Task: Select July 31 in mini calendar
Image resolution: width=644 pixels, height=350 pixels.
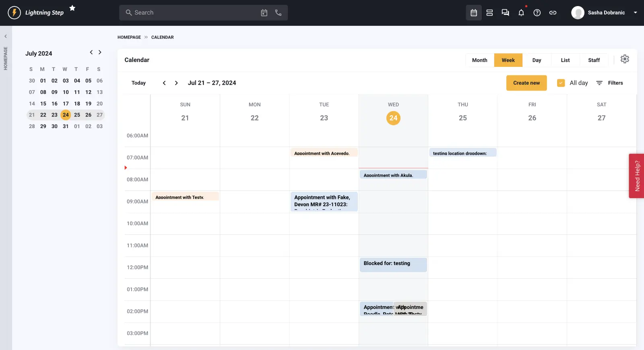Action: coord(66,126)
